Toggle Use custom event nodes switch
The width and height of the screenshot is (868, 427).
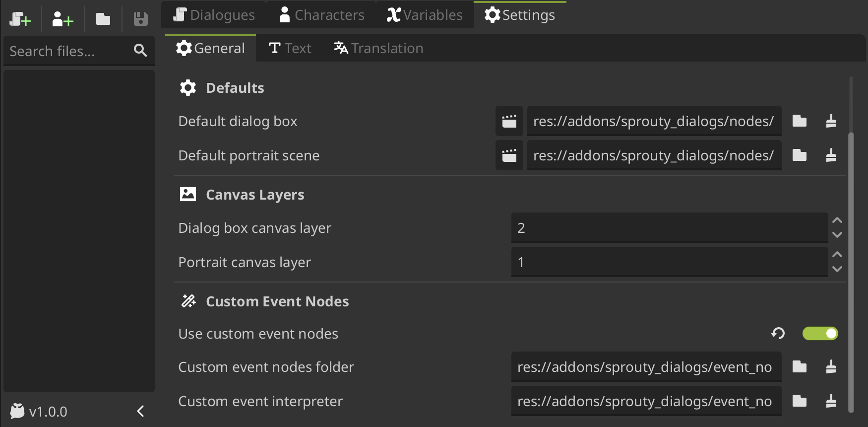coord(820,333)
